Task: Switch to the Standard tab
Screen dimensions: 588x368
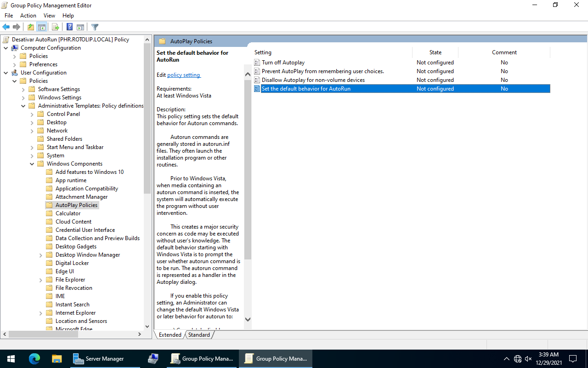Action: coord(199,334)
